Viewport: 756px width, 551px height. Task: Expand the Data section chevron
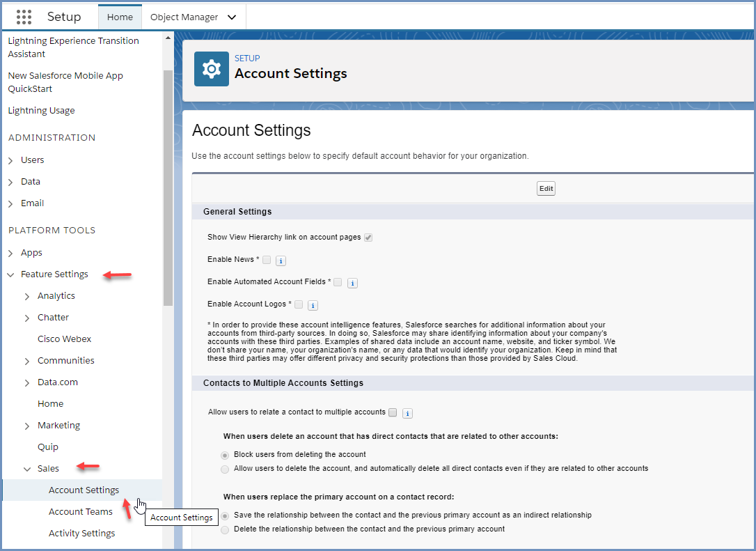[10, 183]
